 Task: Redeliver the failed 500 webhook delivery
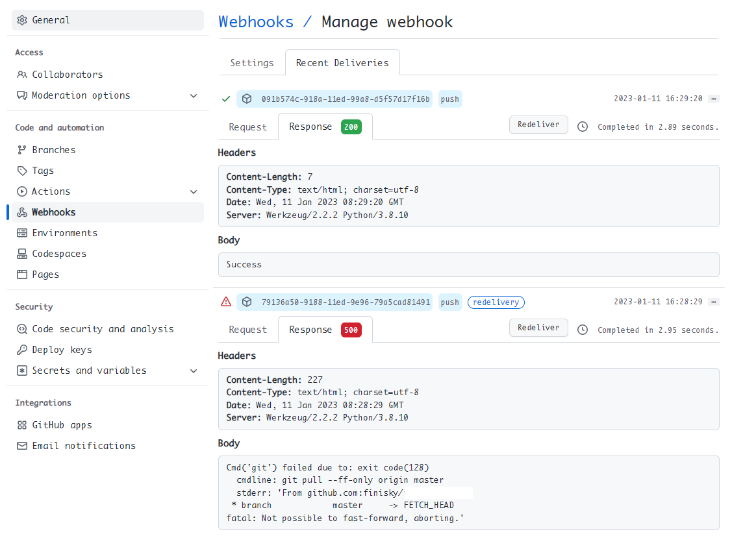tap(538, 327)
